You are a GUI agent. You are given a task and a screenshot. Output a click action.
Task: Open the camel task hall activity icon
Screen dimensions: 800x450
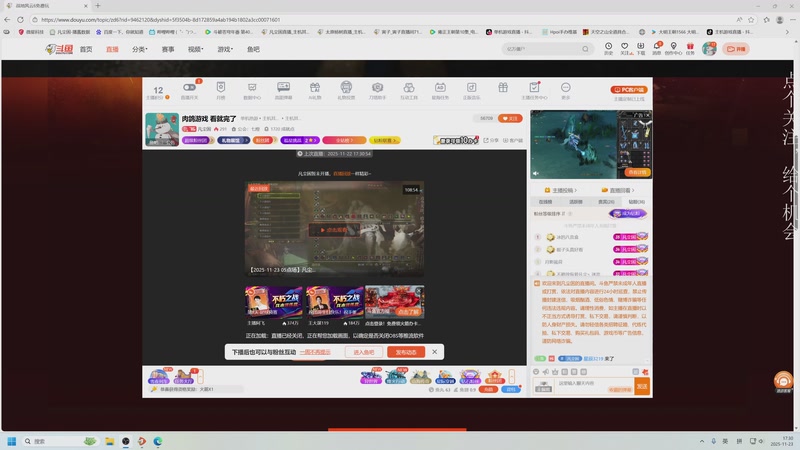pos(184,377)
